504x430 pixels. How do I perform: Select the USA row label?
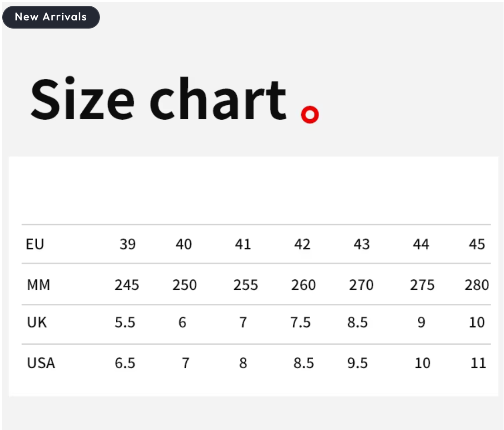click(x=41, y=363)
